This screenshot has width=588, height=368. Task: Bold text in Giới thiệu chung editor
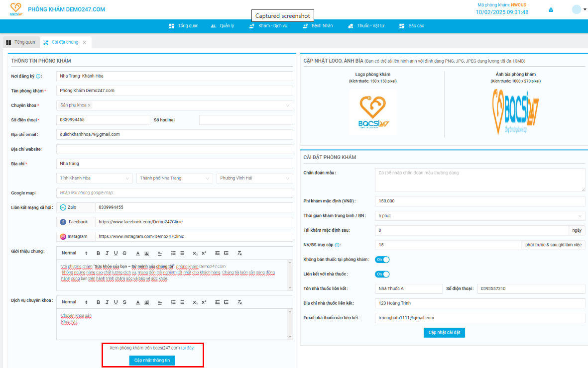pos(98,253)
